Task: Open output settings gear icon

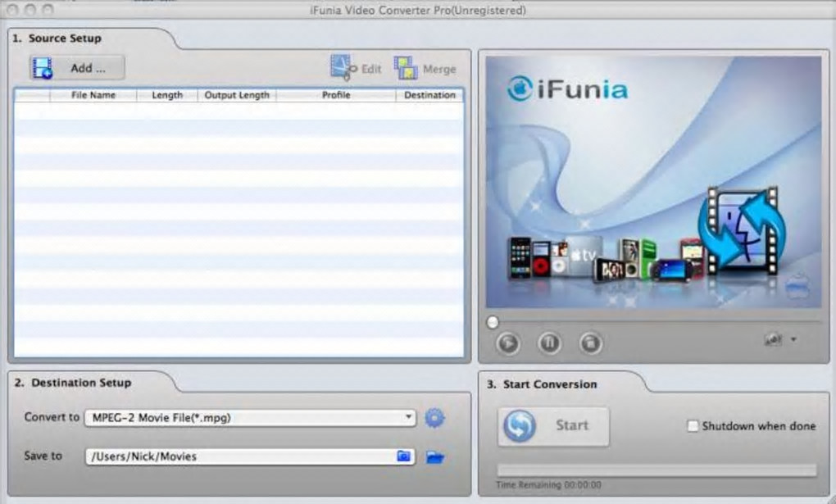Action: pyautogui.click(x=434, y=418)
